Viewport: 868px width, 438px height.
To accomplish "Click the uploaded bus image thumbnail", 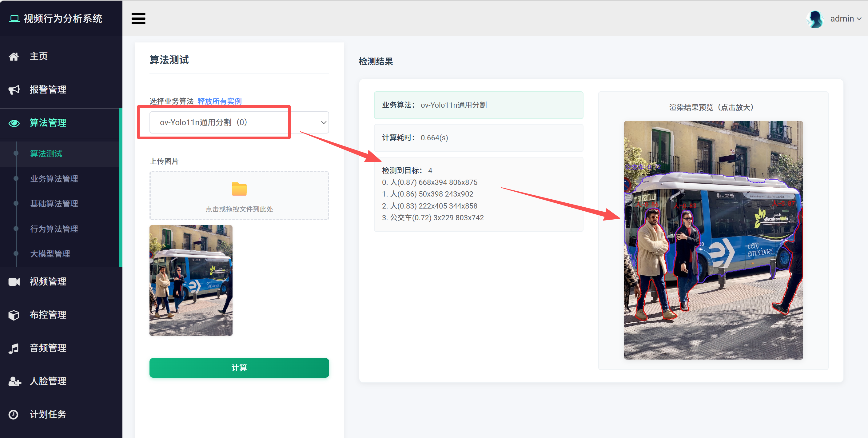I will (191, 280).
